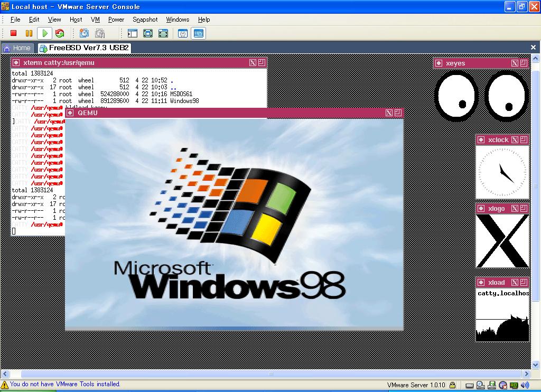Viewport: 541px width, 392px height.
Task: Open the File menu
Action: 15,20
